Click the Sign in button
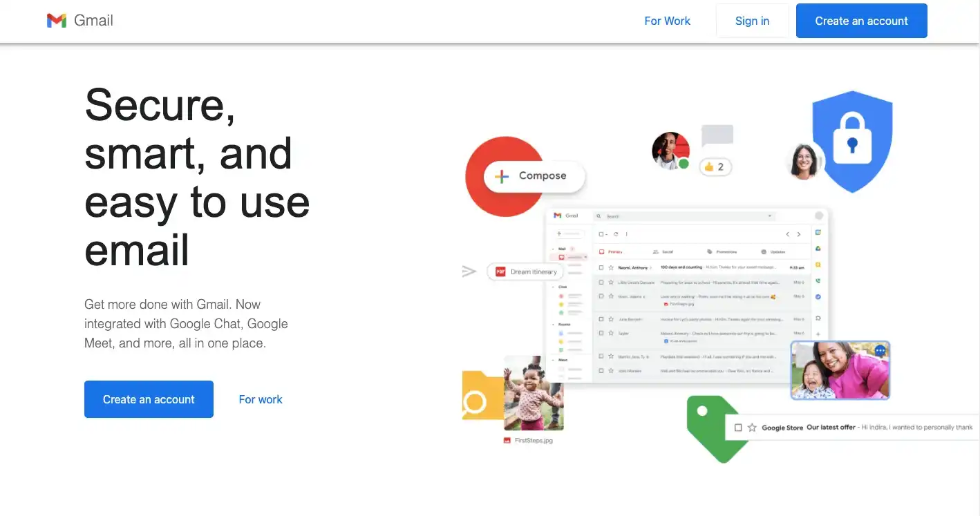The image size is (980, 516). [752, 21]
